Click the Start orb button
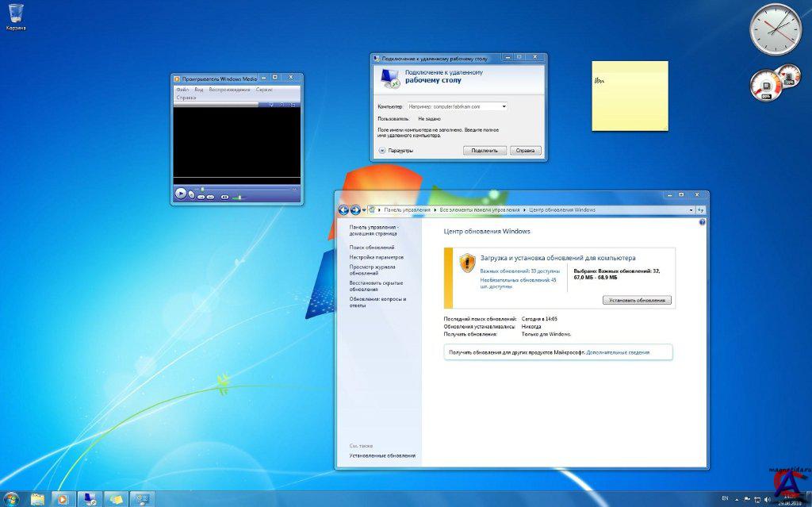This screenshot has height=507, width=812. (11, 499)
